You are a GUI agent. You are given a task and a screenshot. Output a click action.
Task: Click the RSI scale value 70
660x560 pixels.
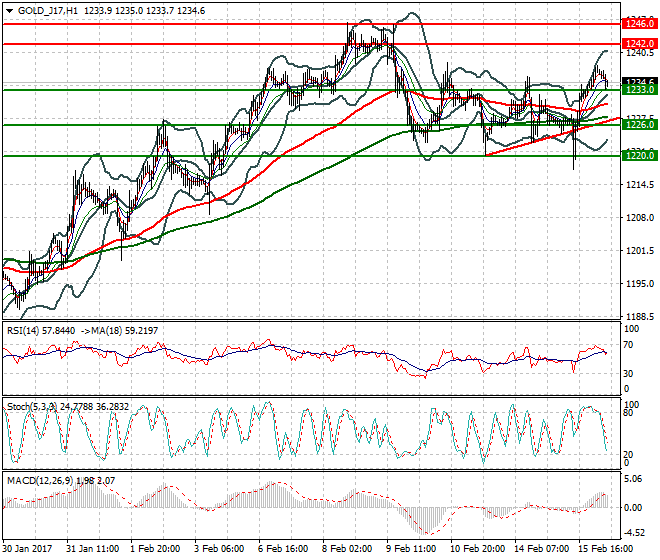pos(628,345)
